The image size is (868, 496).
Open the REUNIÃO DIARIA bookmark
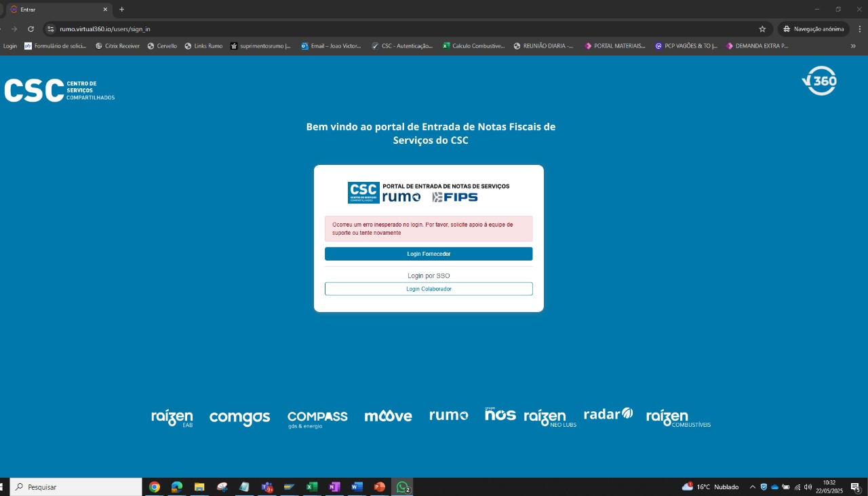(x=544, y=46)
